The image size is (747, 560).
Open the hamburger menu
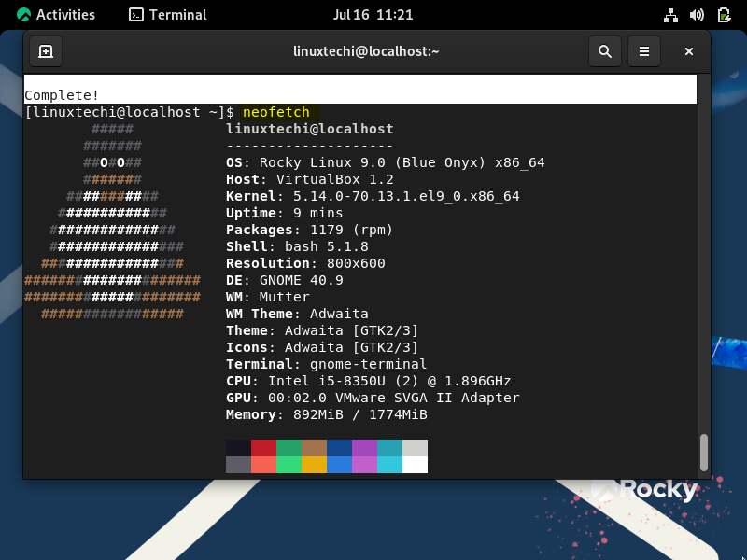644,51
